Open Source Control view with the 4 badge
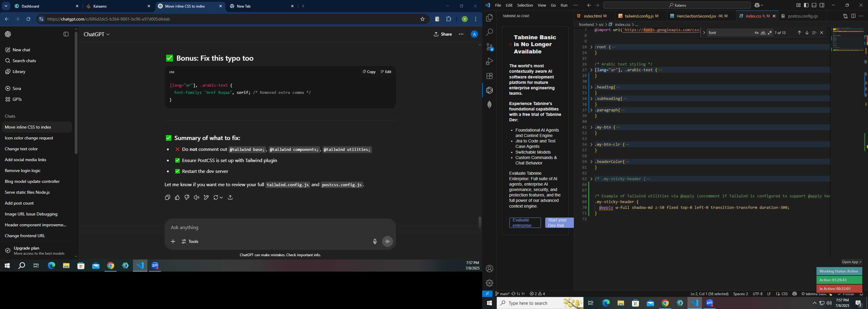The height and width of the screenshot is (309, 868). click(489, 47)
